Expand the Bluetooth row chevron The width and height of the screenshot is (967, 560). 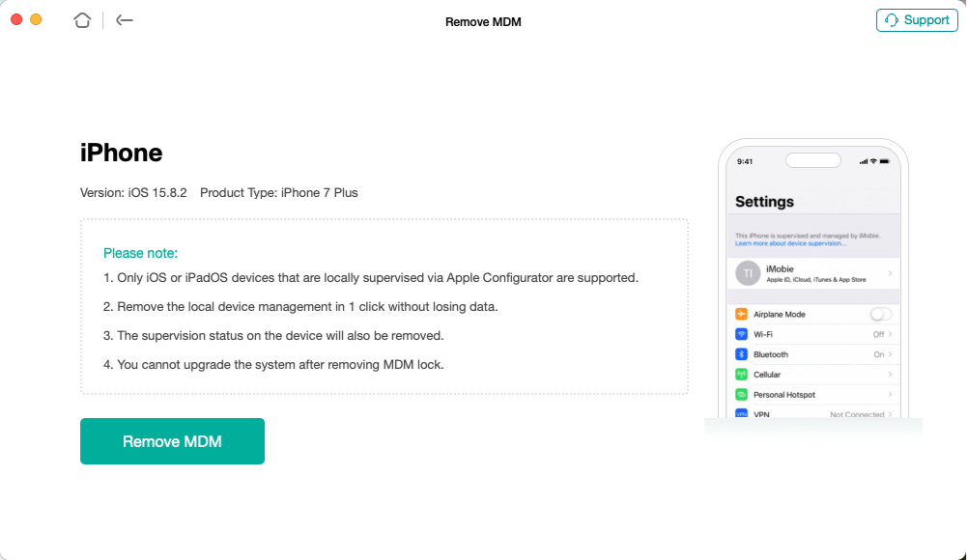[890, 354]
